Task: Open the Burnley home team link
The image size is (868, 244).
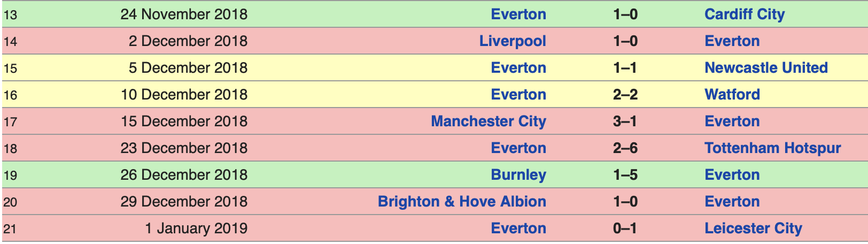Action: 518,175
